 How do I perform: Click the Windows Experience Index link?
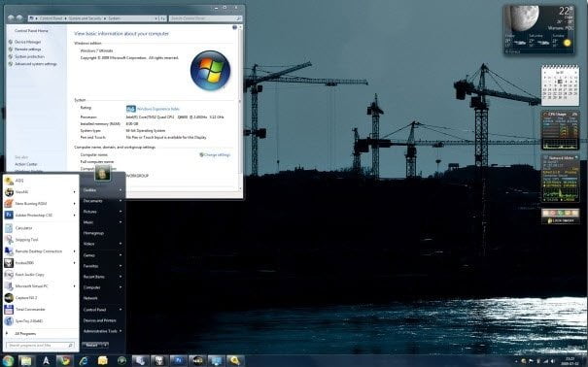[157, 109]
